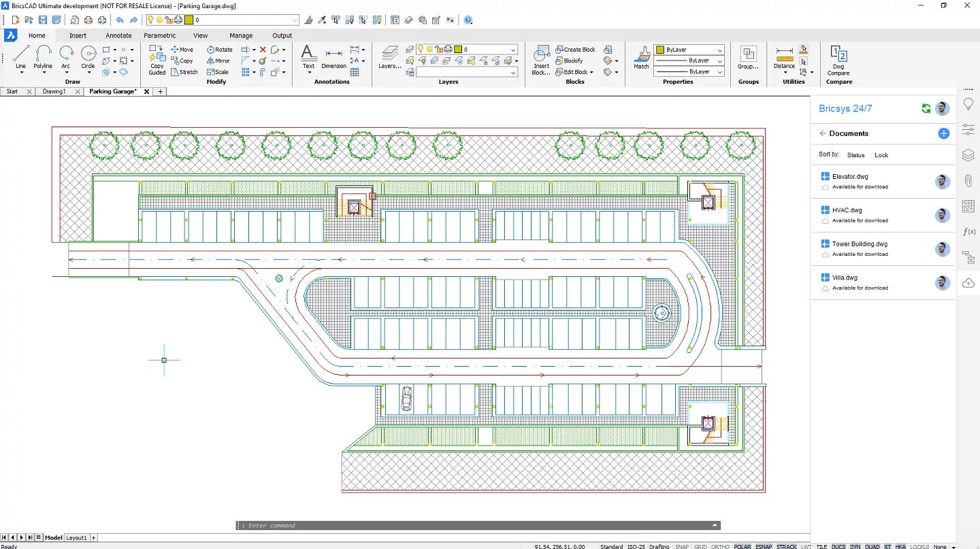Click the Insert Block tool

[542, 60]
